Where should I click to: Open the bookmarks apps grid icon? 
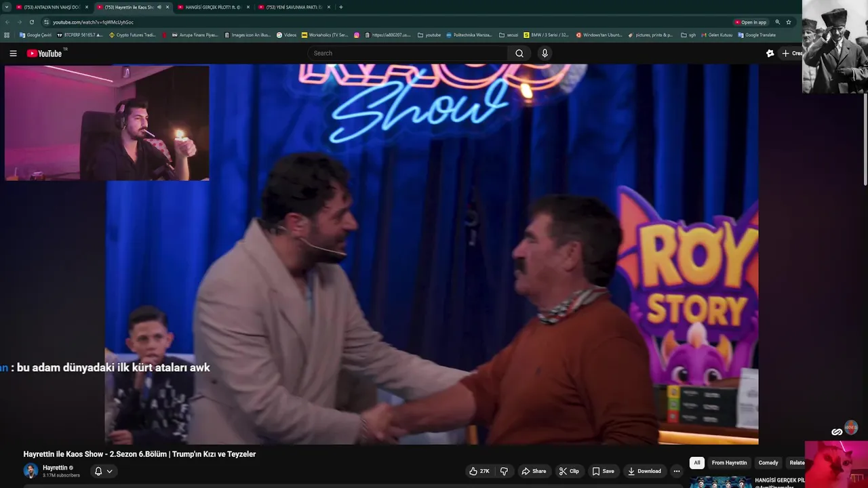(7, 35)
